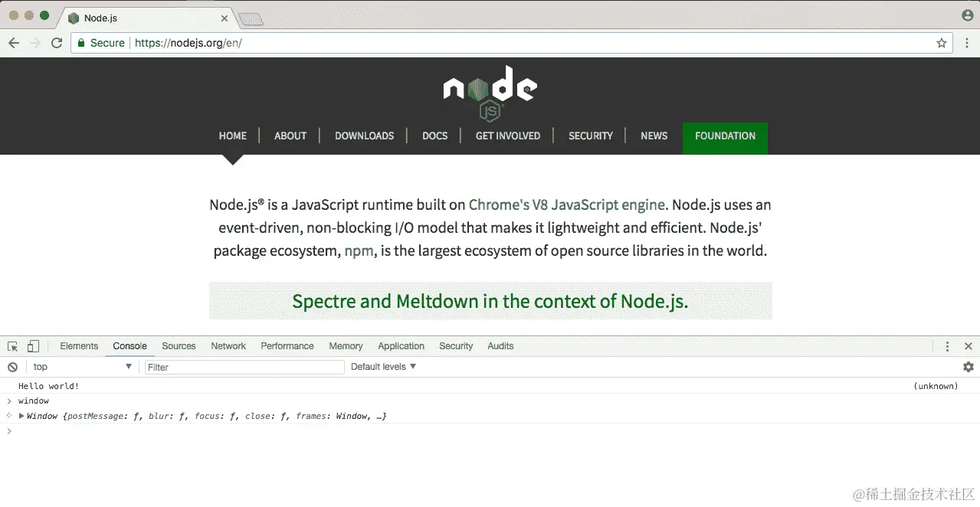Go to the NEWS page
Screen dimensions: 980x507
654,136
